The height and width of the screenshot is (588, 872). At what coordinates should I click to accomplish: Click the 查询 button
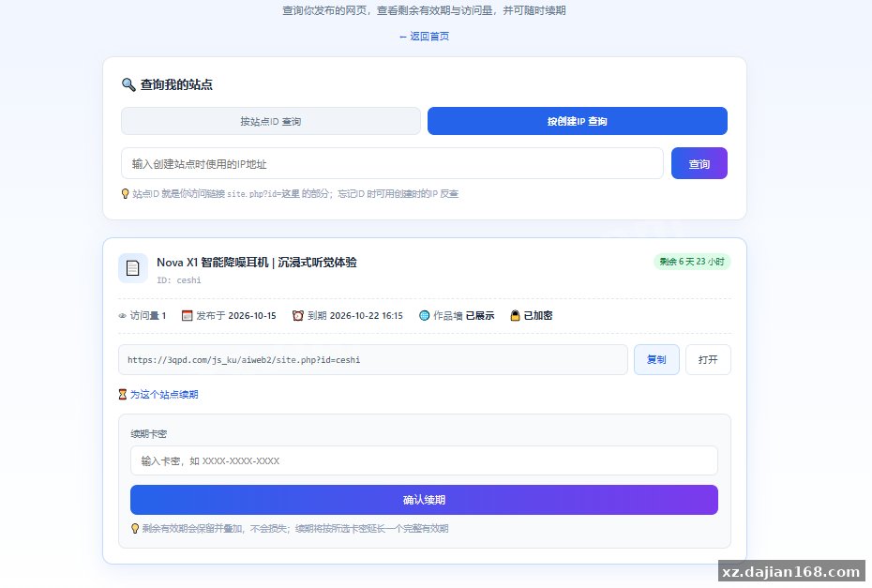(x=699, y=163)
